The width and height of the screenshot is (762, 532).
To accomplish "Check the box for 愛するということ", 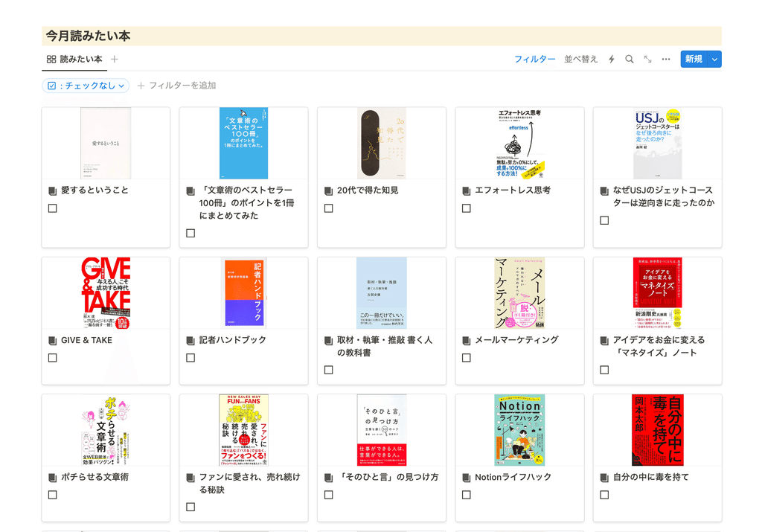I will (53, 208).
